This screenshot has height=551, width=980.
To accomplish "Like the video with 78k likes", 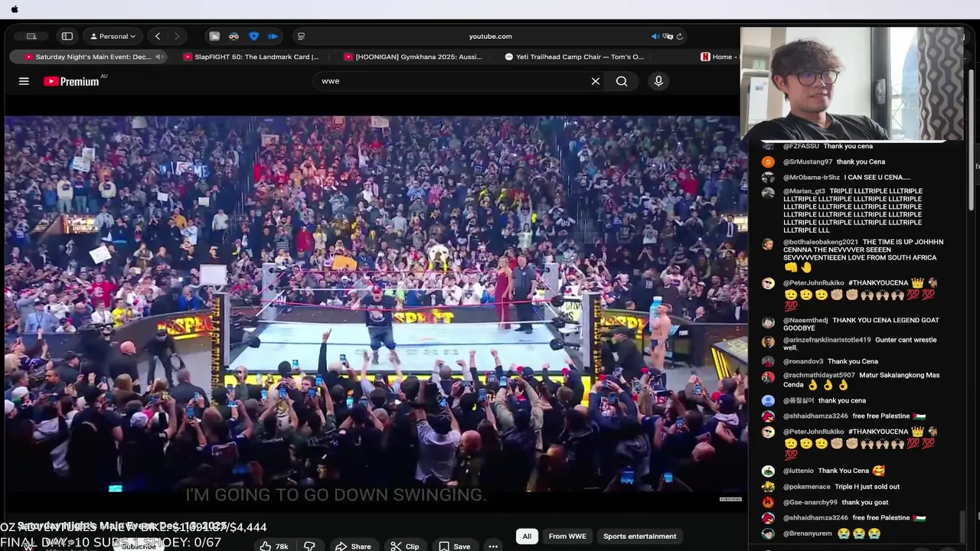I will click(273, 546).
